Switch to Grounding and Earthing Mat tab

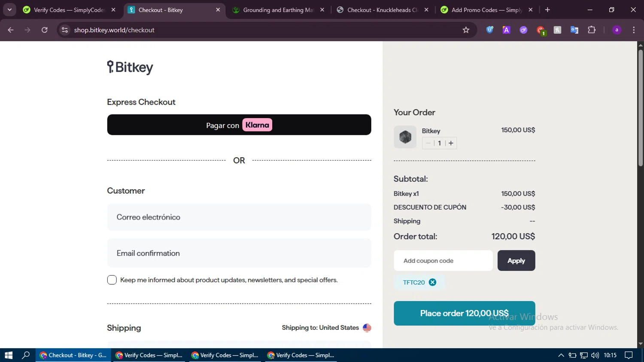click(x=278, y=10)
